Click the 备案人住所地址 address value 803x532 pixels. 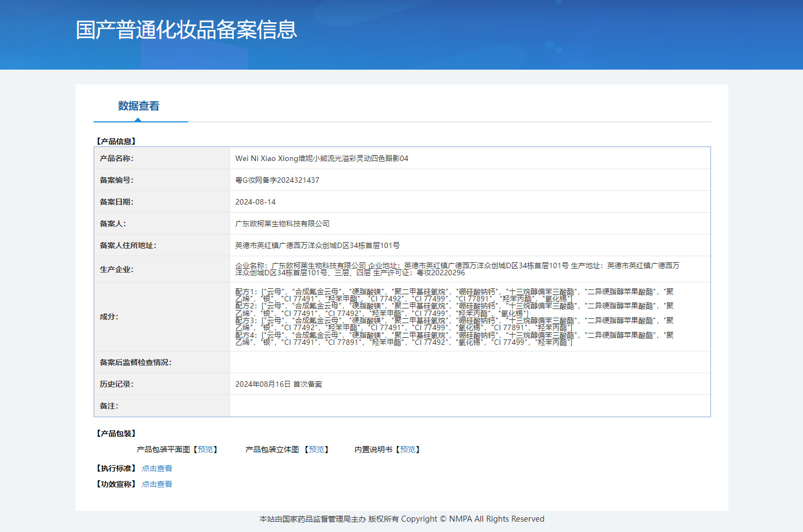pos(317,245)
